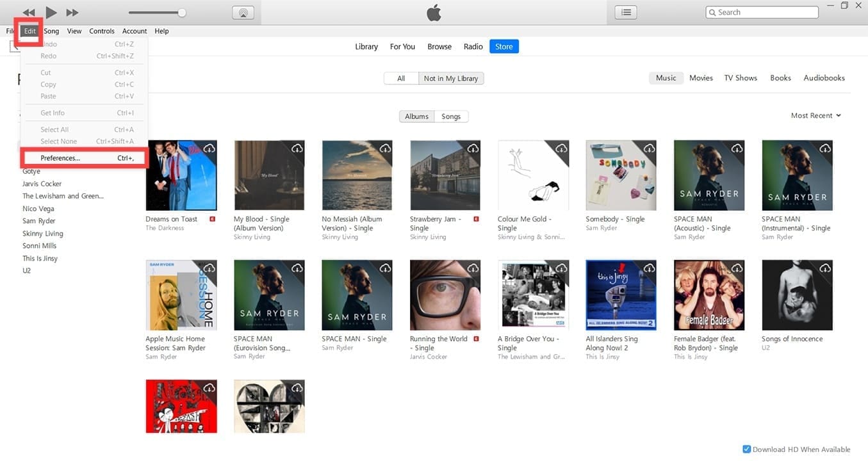Download All Islanders Sing Along cloud icon
Viewport: 868px width, 461px height.
pyautogui.click(x=649, y=268)
